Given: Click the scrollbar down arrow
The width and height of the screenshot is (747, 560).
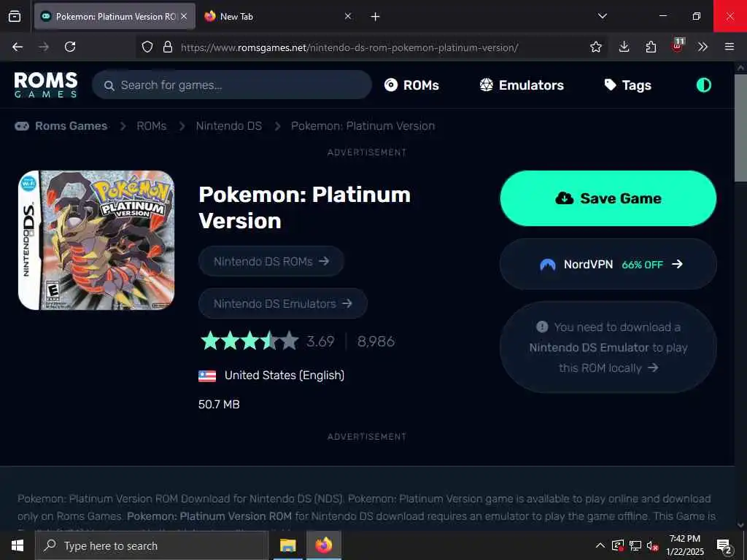Looking at the screenshot, I should pyautogui.click(x=740, y=525).
